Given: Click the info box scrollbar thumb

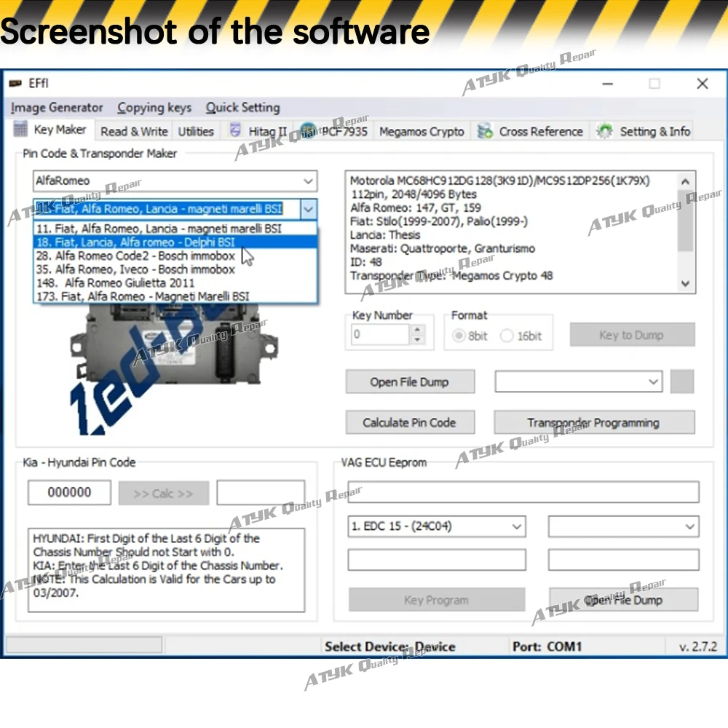Looking at the screenshot, I should click(x=685, y=221).
